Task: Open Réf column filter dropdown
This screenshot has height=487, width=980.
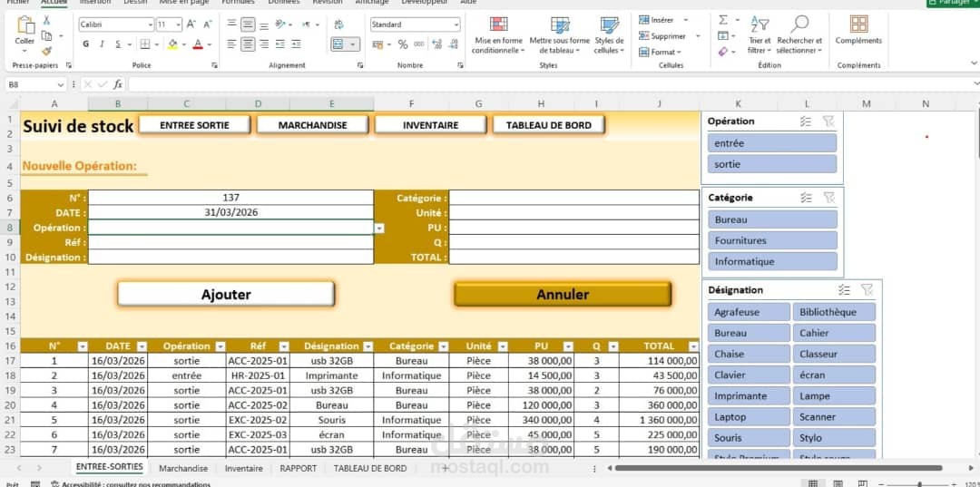Action: coord(284,346)
